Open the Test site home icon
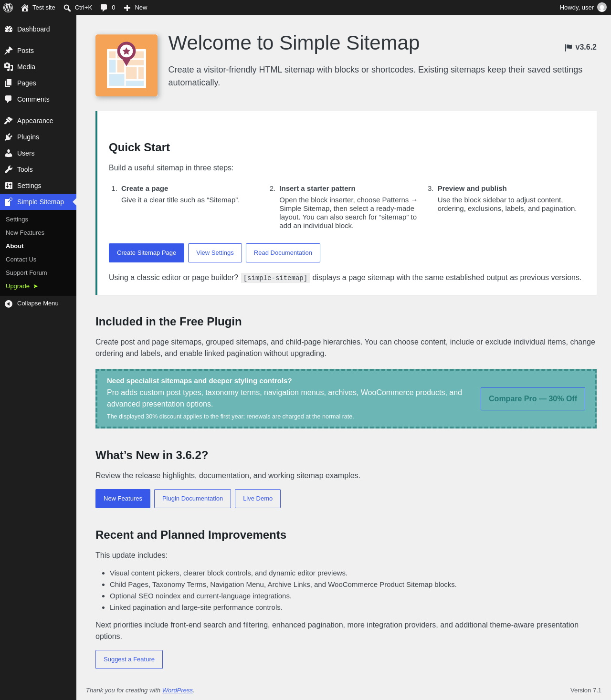This screenshot has height=700, width=611. (x=25, y=8)
